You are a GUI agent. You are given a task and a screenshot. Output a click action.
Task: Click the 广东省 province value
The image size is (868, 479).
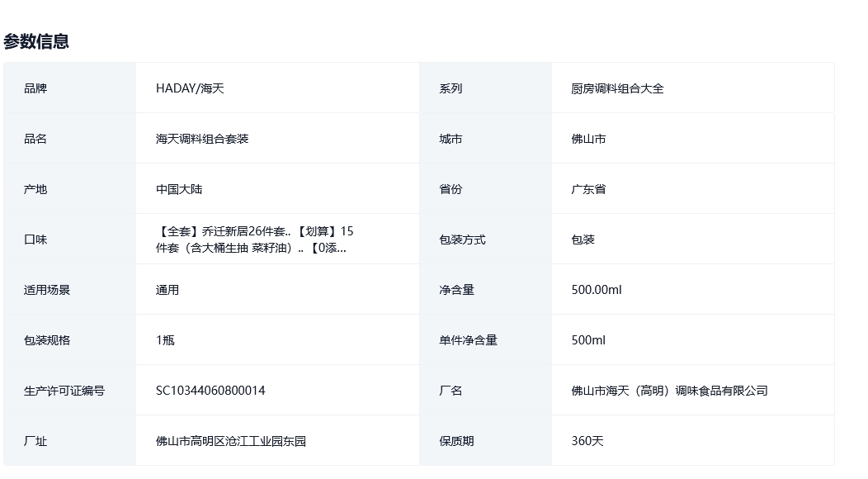(x=588, y=190)
